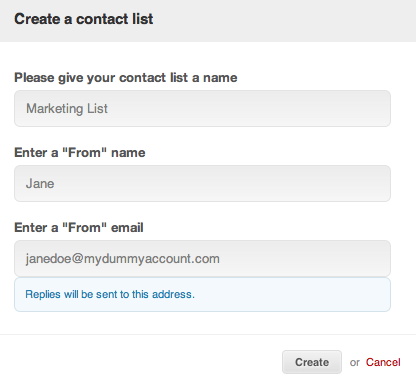
Task: Click the right end of Marketing List field
Action: [x=373, y=108]
